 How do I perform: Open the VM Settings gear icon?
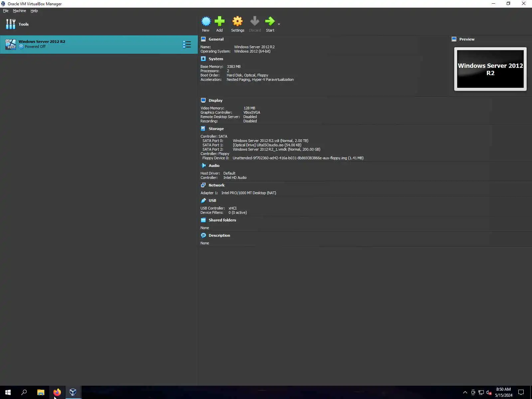[x=237, y=21]
